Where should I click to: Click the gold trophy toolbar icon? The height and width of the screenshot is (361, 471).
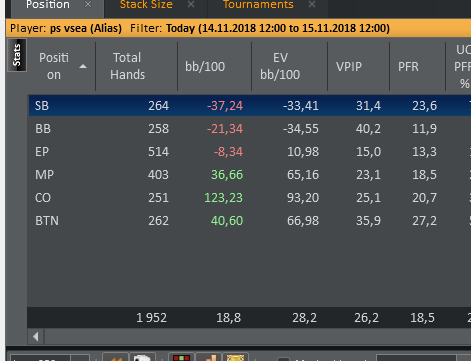(235, 357)
